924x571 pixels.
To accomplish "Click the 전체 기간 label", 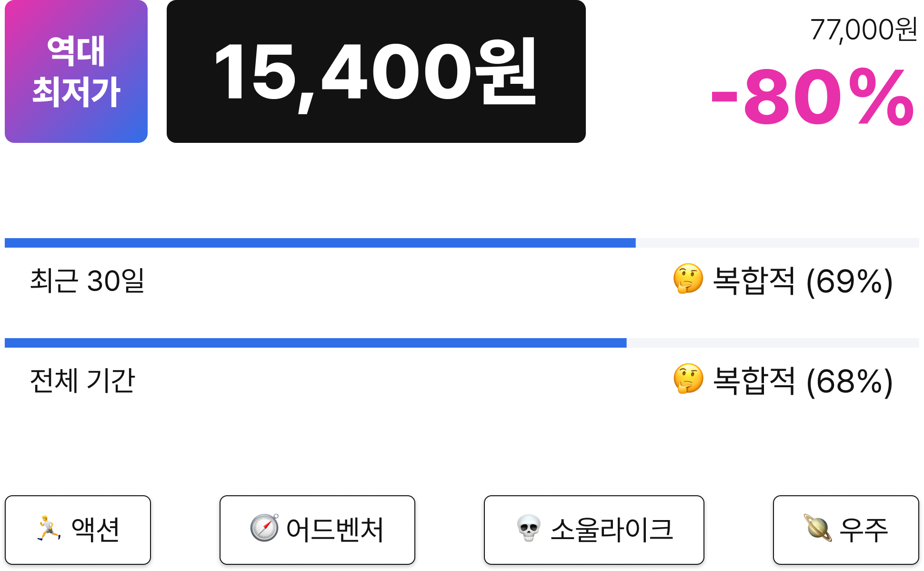I will click(x=82, y=381).
